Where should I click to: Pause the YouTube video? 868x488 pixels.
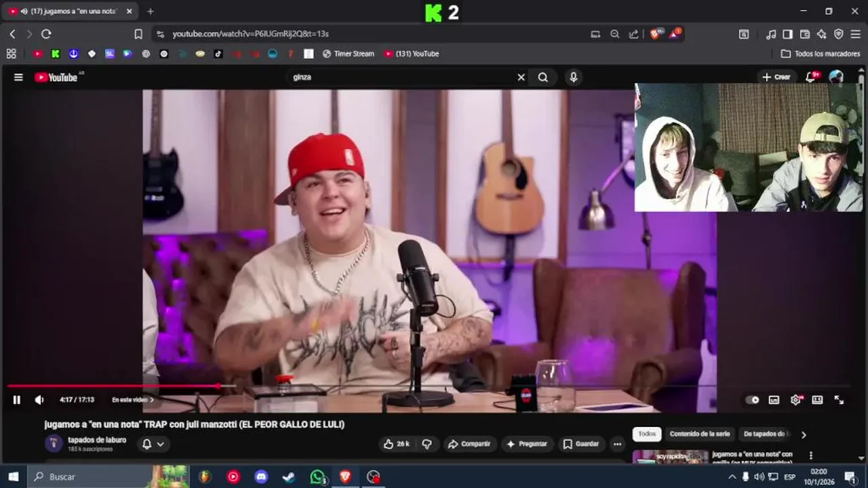[17, 400]
